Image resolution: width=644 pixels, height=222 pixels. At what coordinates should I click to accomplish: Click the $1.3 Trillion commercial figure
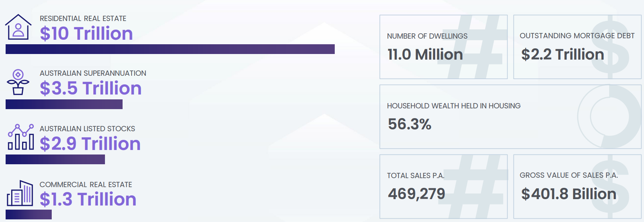pos(88,199)
